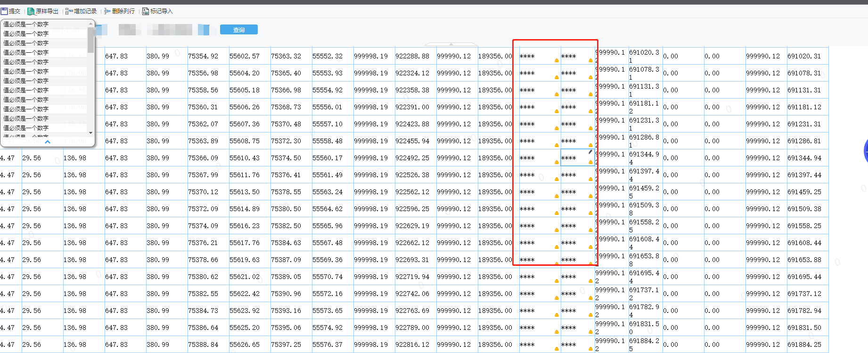Click the pencil edit icon in the selected cell
868x353 pixels.
[x=590, y=152]
